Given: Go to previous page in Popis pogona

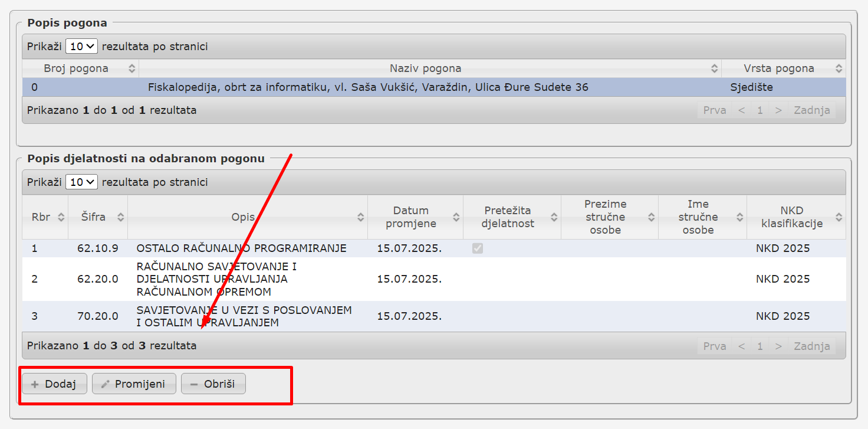Looking at the screenshot, I should [742, 110].
